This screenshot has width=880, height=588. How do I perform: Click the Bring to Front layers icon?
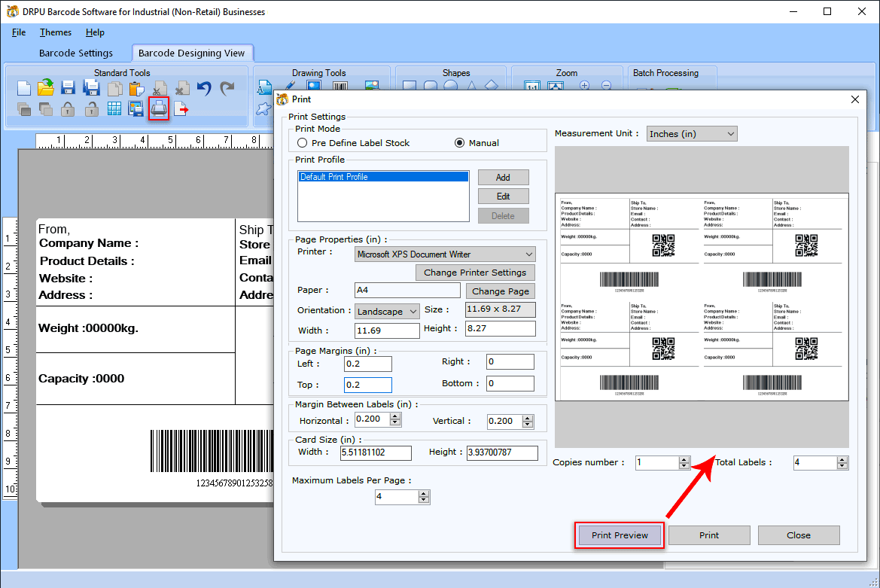[x=24, y=109]
